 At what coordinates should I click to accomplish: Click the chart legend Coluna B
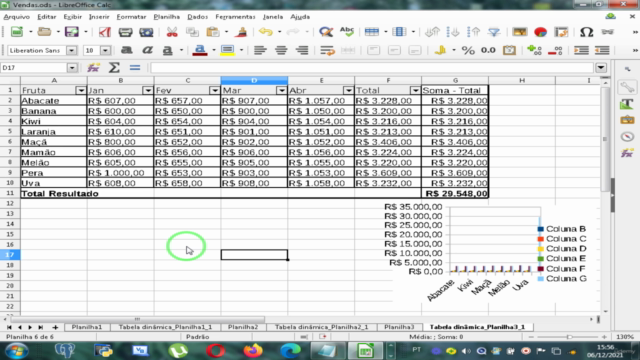[x=562, y=229]
